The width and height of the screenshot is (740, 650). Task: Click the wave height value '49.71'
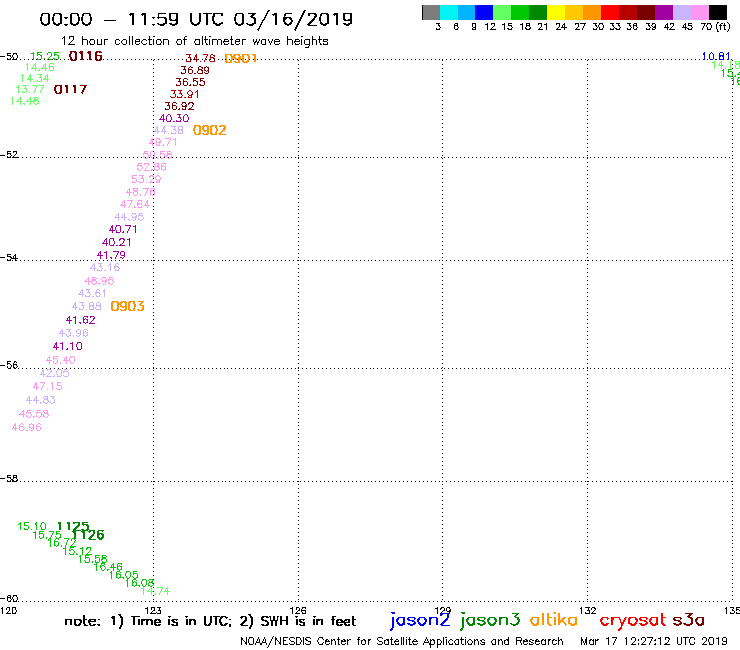(x=163, y=142)
